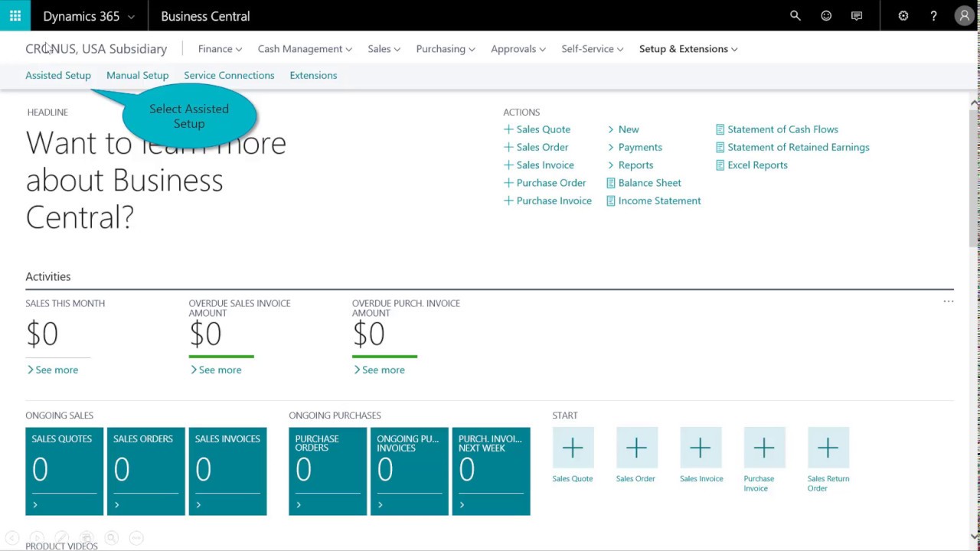Click the page vertical scrollbar

click(x=974, y=178)
